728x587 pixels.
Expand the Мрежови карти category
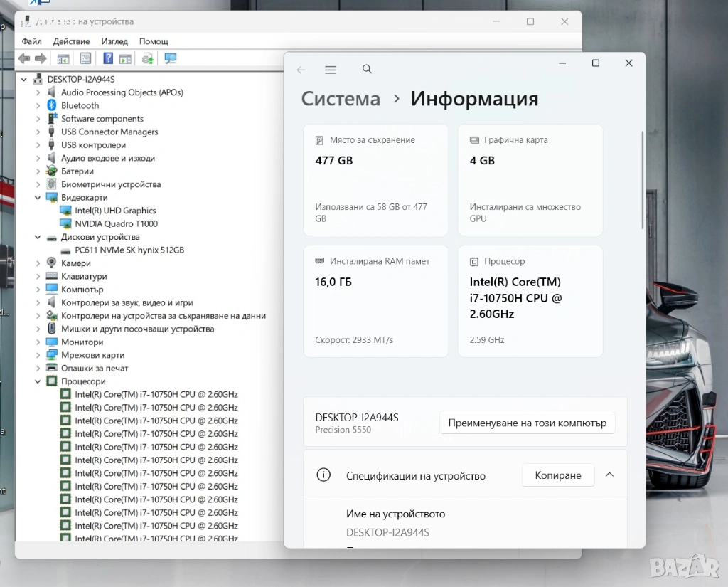pyautogui.click(x=38, y=355)
